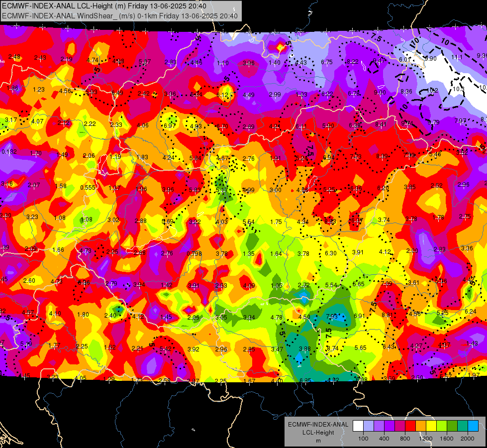Click the wind shear value 8.36

pos(406,92)
